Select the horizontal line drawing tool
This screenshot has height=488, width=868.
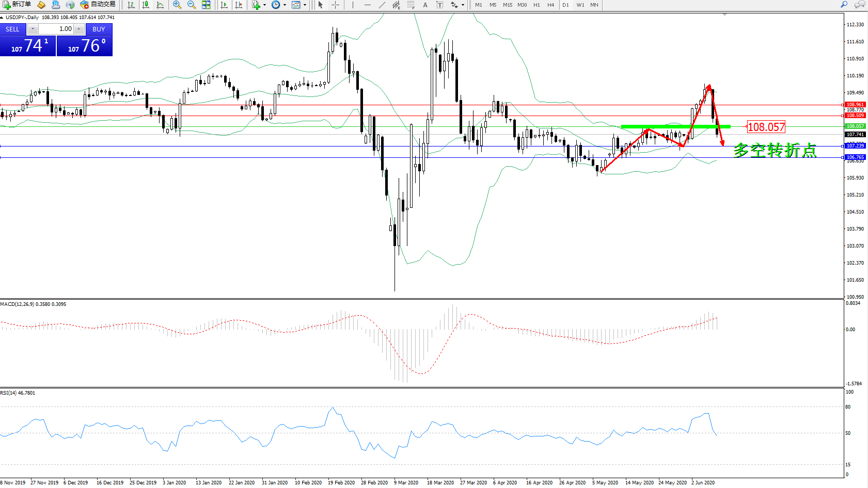tap(367, 5)
